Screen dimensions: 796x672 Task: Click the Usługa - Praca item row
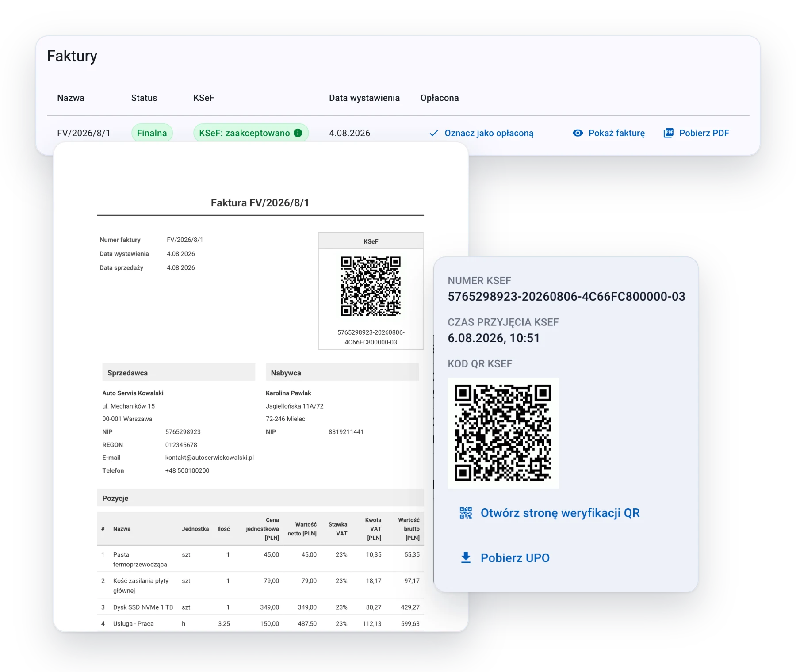pos(260,623)
